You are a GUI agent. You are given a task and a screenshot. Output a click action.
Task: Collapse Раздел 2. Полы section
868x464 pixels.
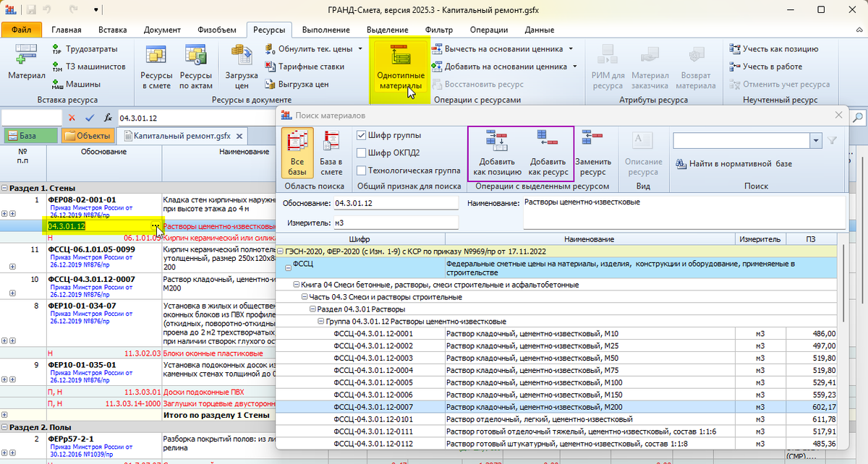point(4,427)
